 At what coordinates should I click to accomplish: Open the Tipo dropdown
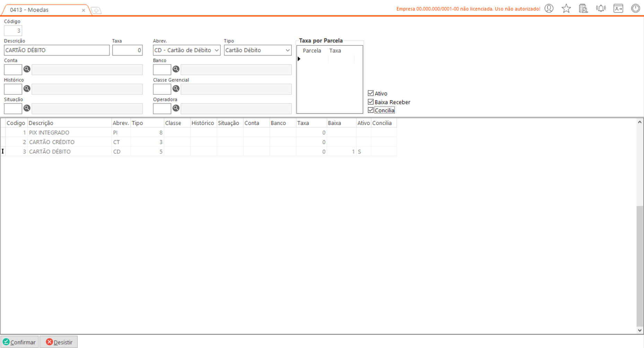(x=287, y=50)
